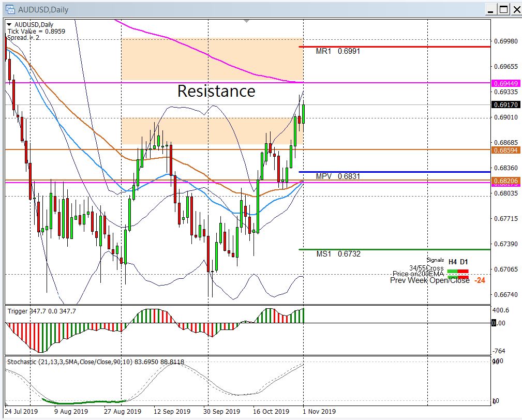Click the AUDUSD chart window icon
Image resolution: width=522 pixels, height=420 pixels.
point(9,9)
